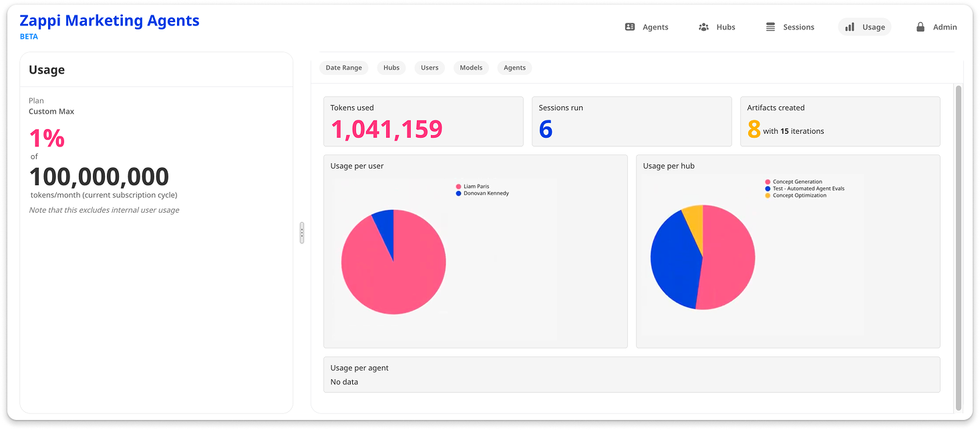
Task: Click the Usage per user heading
Action: 357,166
